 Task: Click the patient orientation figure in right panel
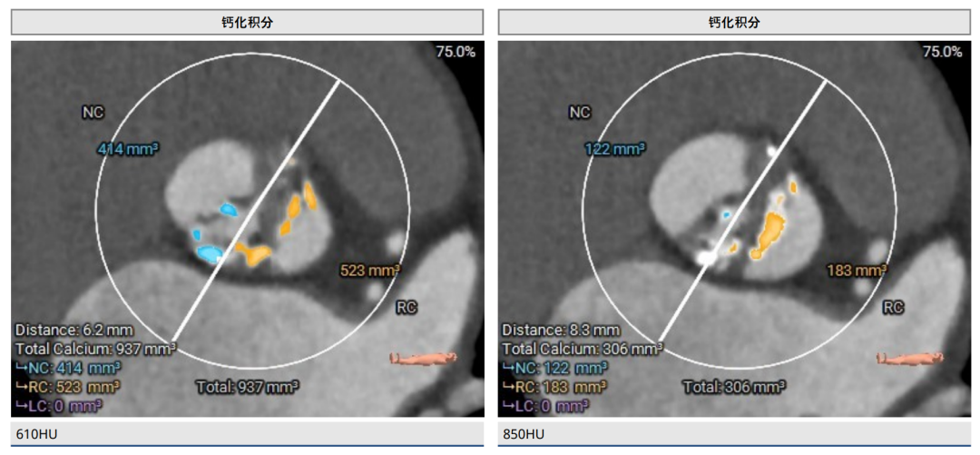[910, 358]
